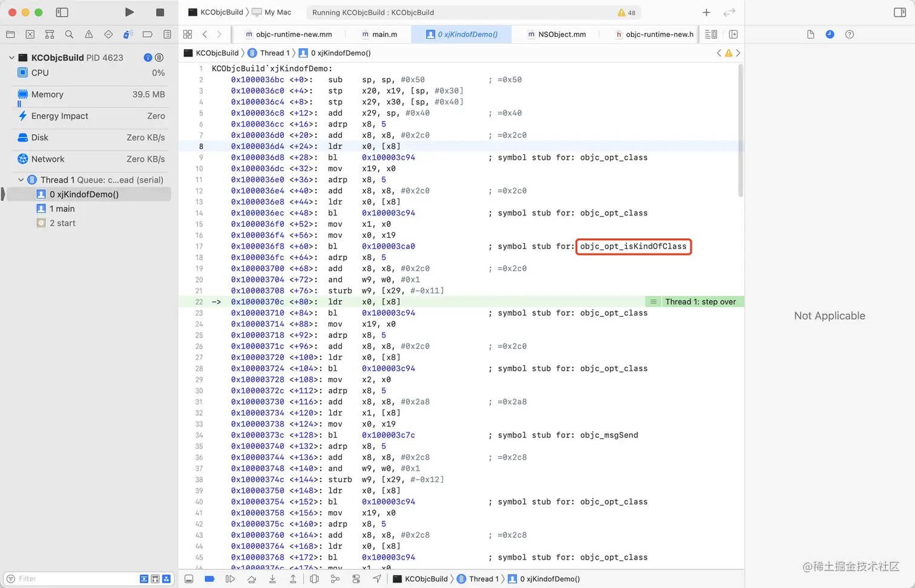Viewport: 915px width, 588px height.
Task: Select the Energy Impact gauge row
Action: coord(91,116)
